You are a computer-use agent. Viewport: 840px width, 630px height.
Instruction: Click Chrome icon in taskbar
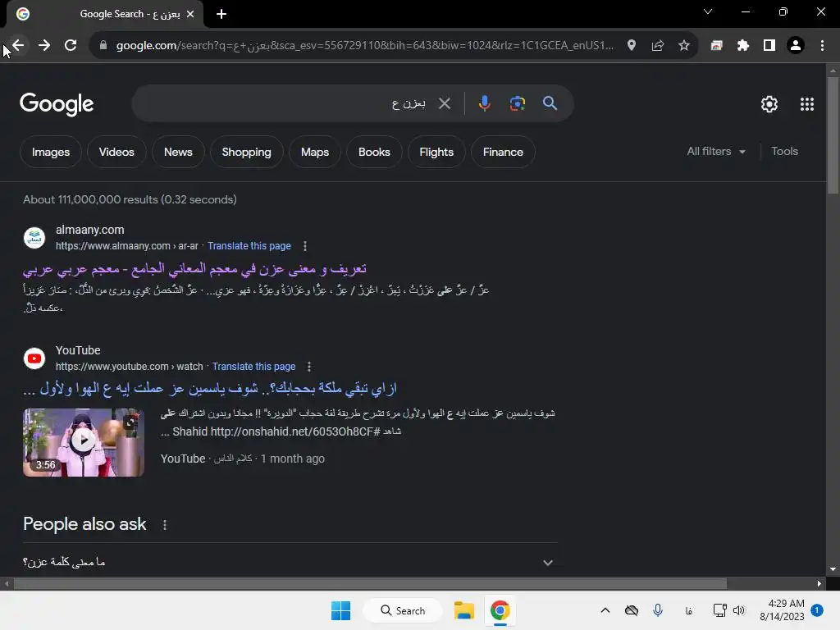click(500, 610)
